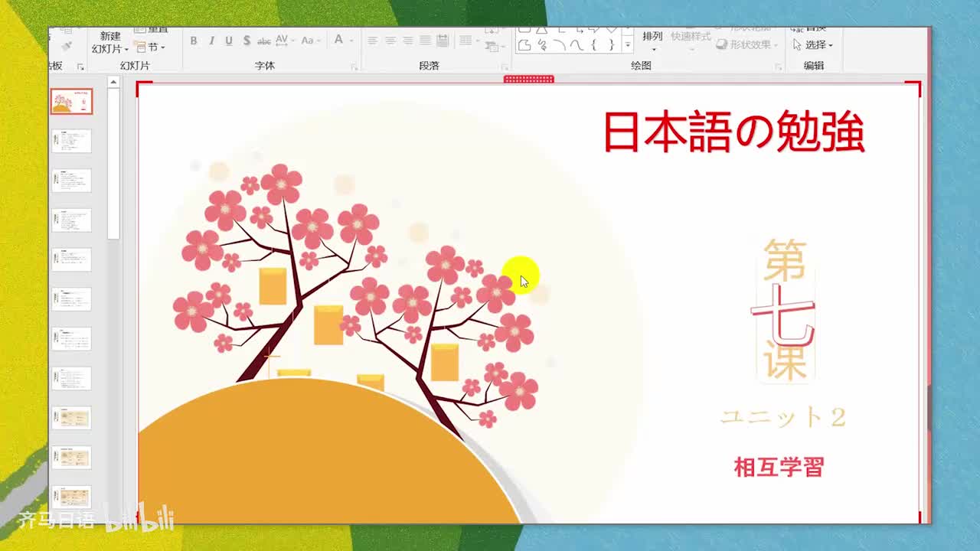Open the Aa change case dropdown
The image size is (980, 551).
309,41
